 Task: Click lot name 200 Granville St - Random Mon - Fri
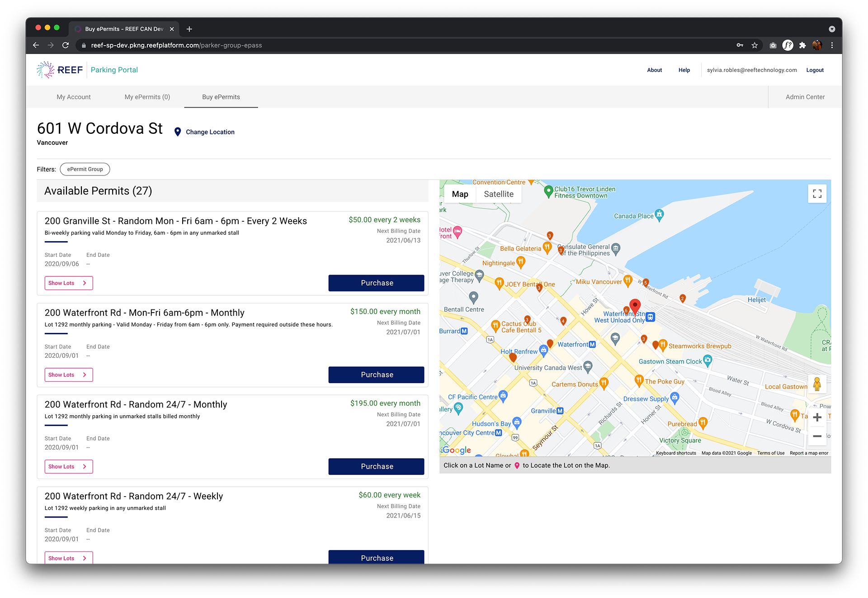click(175, 221)
